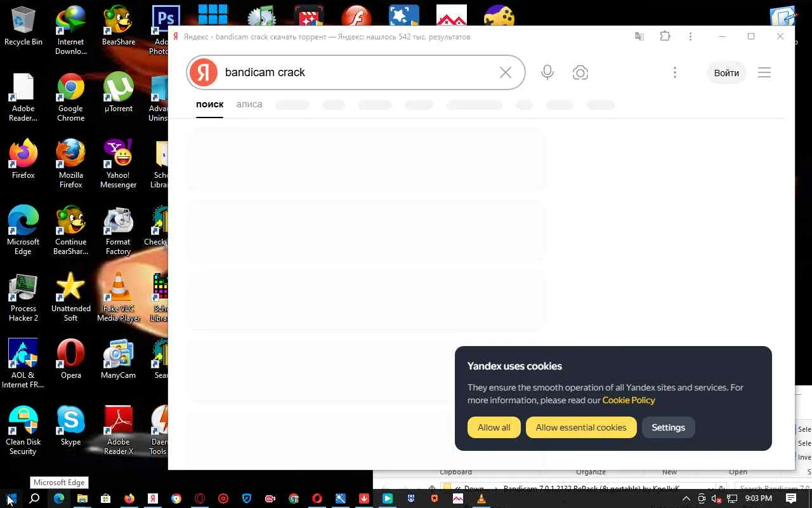Click the muted volume icon in the tray
The height and width of the screenshot is (508, 812).
click(x=717, y=498)
